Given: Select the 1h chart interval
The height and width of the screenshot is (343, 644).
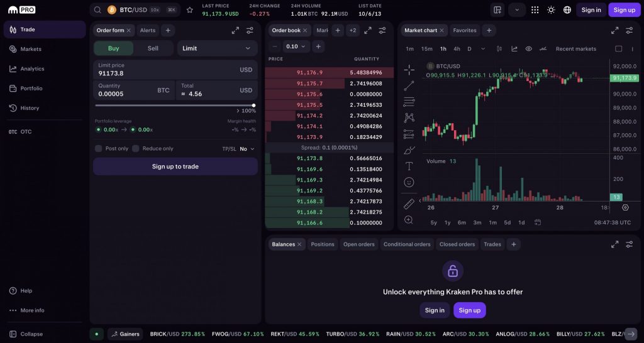Looking at the screenshot, I should [443, 49].
